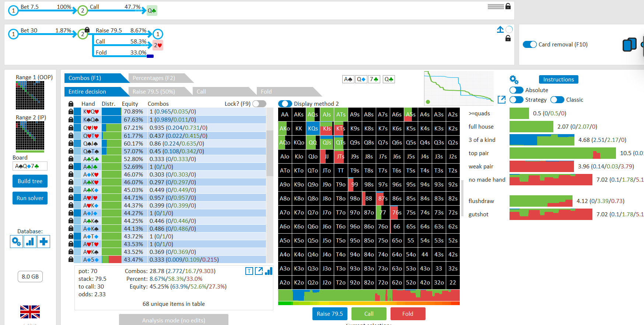Click the green Call action button
Image resolution: width=644 pixels, height=325 pixels.
[x=369, y=314]
